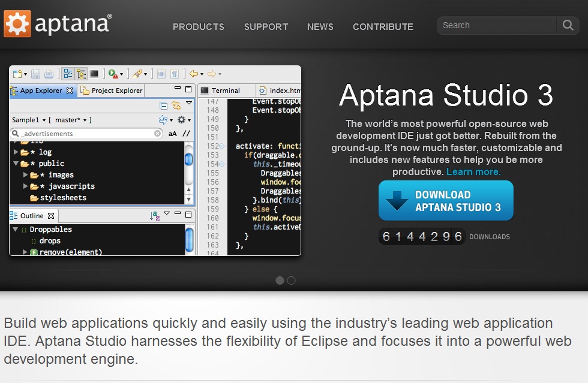Click the tree scrollbar down arrow
This screenshot has width=588, height=383.
point(188,200)
